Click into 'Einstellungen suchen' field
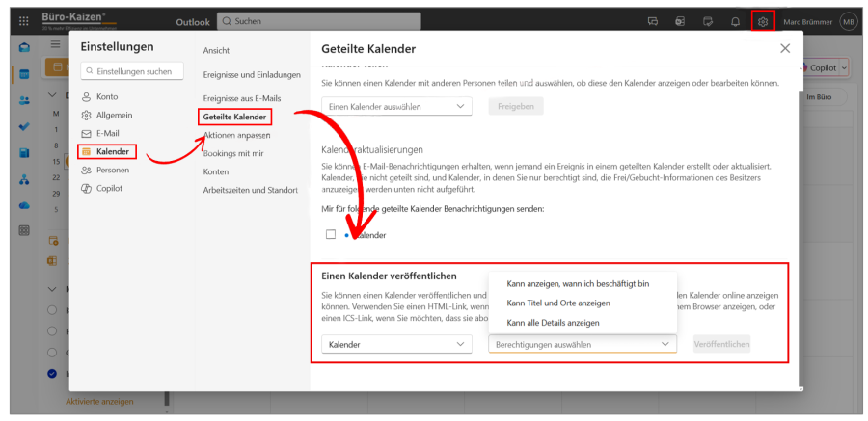The width and height of the screenshot is (868, 421). tap(132, 71)
